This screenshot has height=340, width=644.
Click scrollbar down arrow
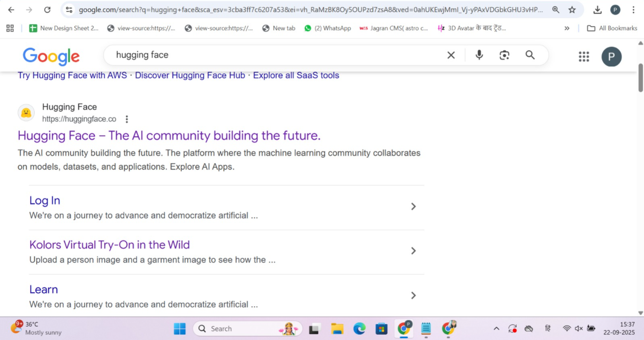click(x=640, y=313)
